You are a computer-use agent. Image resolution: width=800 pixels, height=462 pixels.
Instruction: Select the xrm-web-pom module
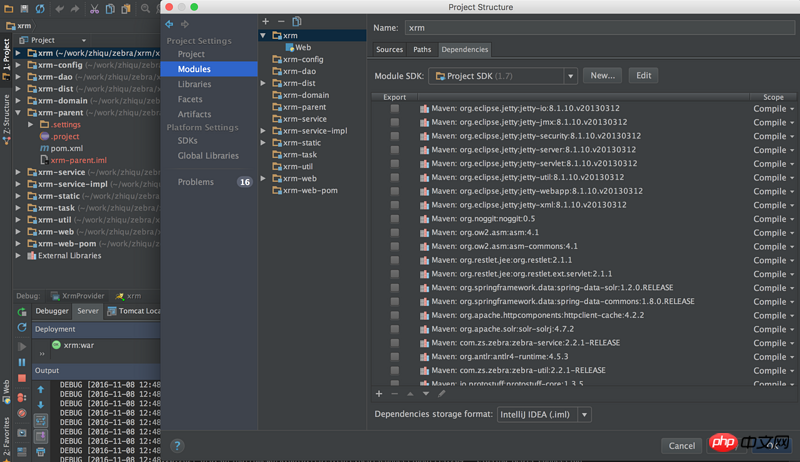310,190
